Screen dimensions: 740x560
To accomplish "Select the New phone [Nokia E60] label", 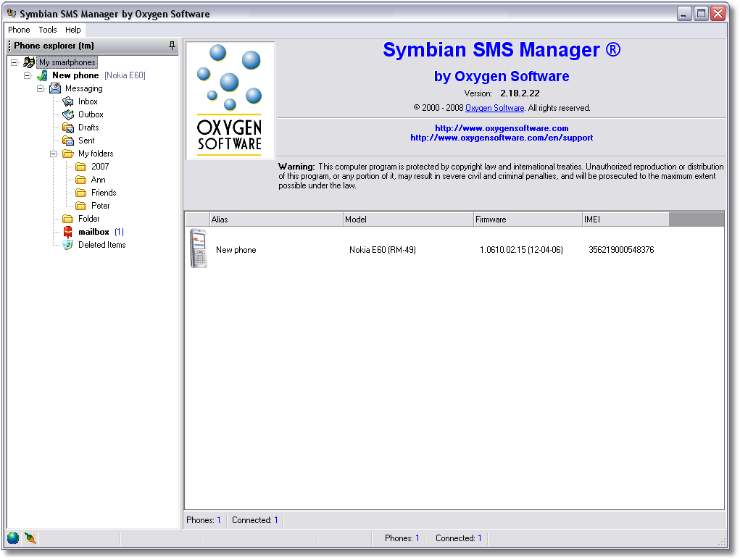I will coord(99,75).
